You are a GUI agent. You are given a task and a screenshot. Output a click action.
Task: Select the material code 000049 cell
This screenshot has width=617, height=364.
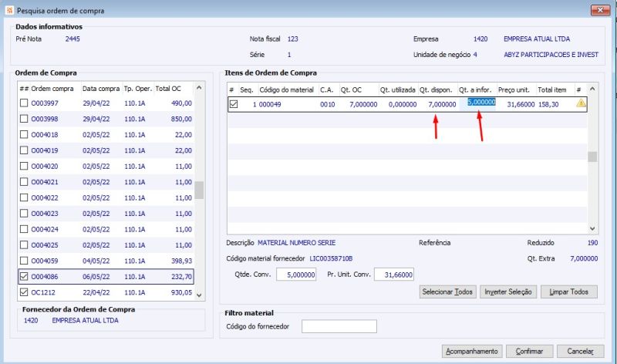click(270, 104)
